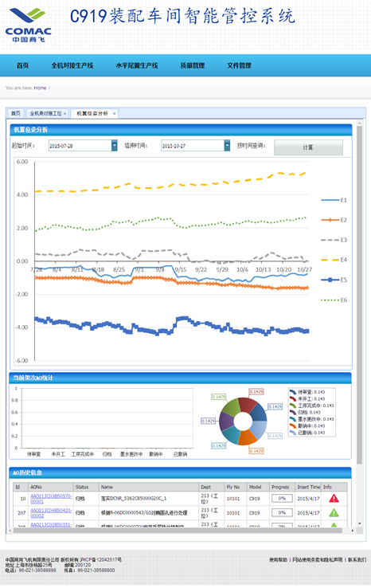371x588 pixels.
Task: Click the 已撤销 pie legend entry
Action: (307, 433)
